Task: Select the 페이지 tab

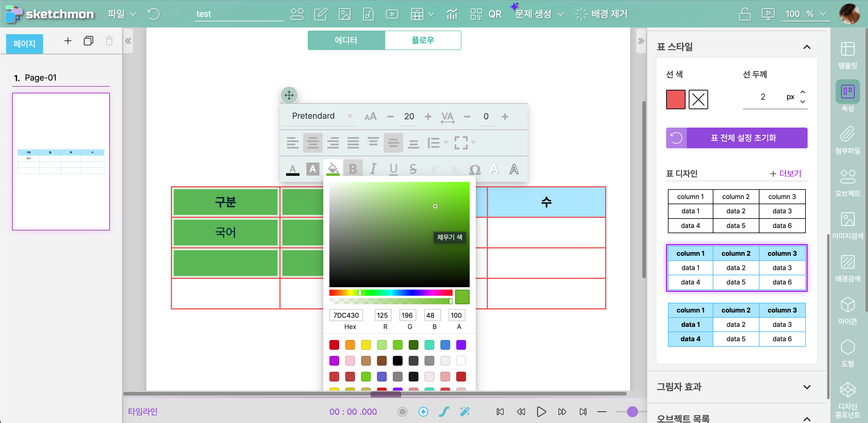Action: point(24,43)
